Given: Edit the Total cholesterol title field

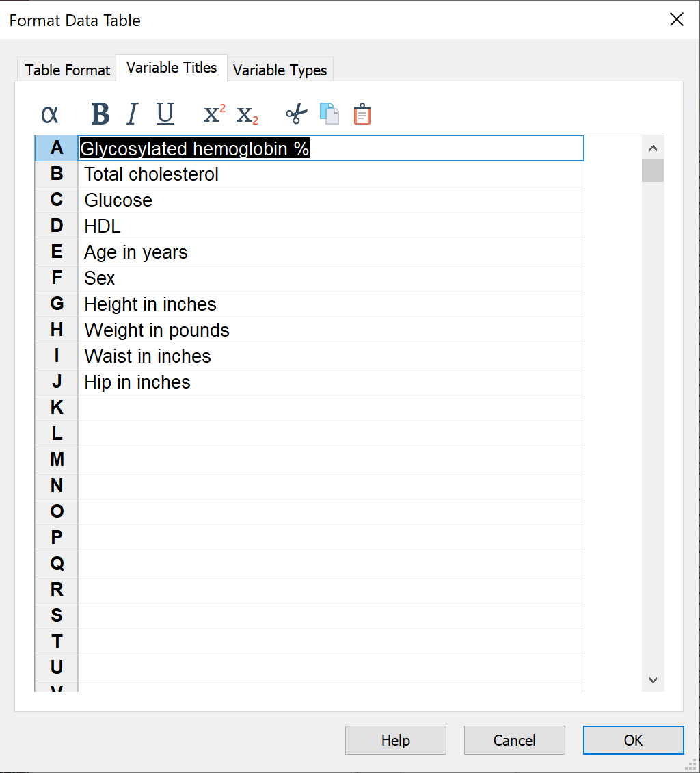Looking at the screenshot, I should (331, 174).
